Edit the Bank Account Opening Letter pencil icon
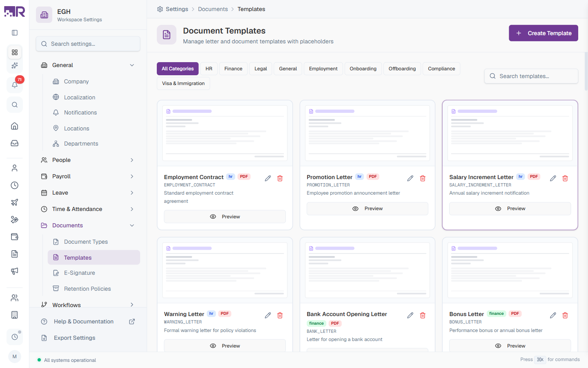This screenshot has height=368, width=588. [x=410, y=315]
